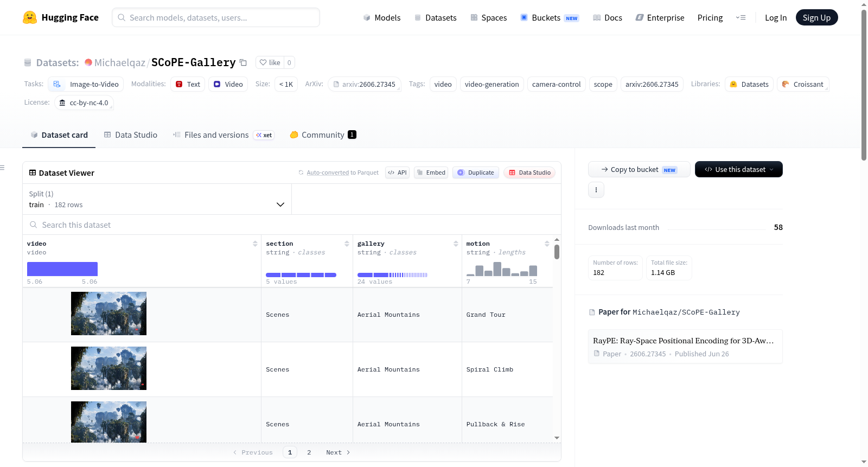Open the cc-by-nc-4.0 license tag

84,103
